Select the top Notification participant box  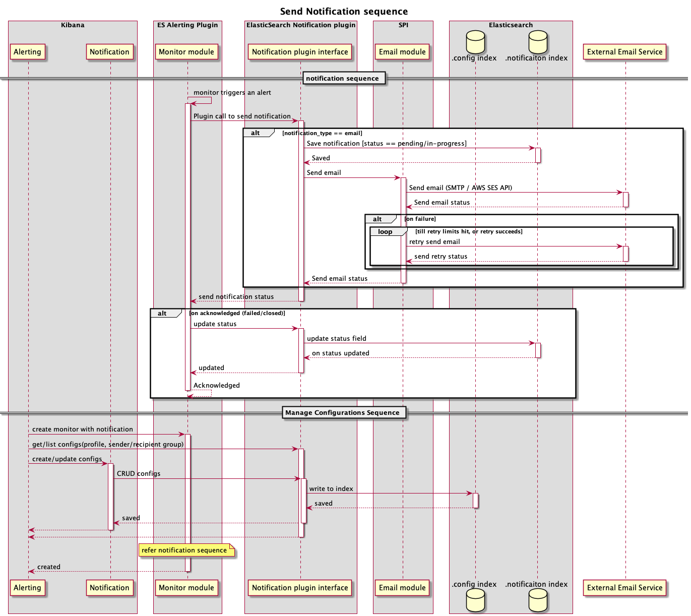(109, 52)
